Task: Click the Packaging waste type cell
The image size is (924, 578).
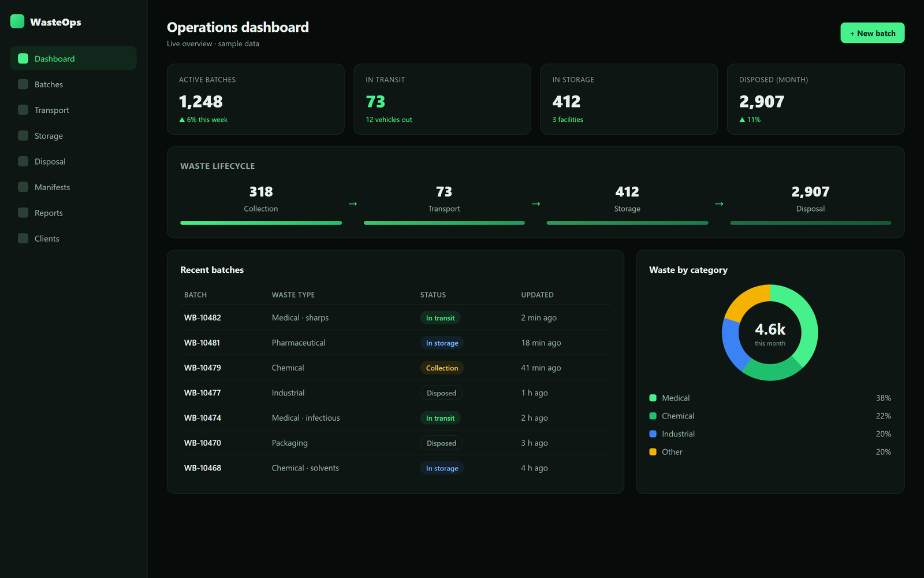Action: (x=290, y=443)
